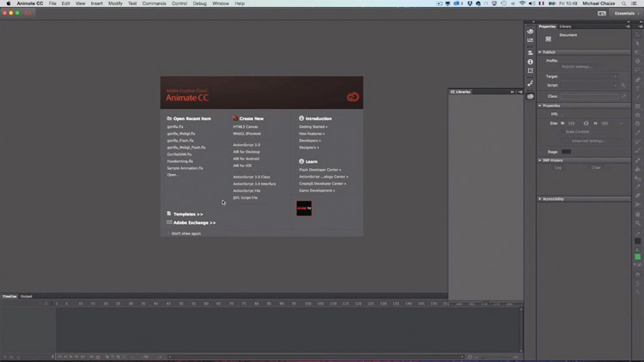The height and width of the screenshot is (362, 644).
Task: Create new JSFL Script File
Action: 246,198
